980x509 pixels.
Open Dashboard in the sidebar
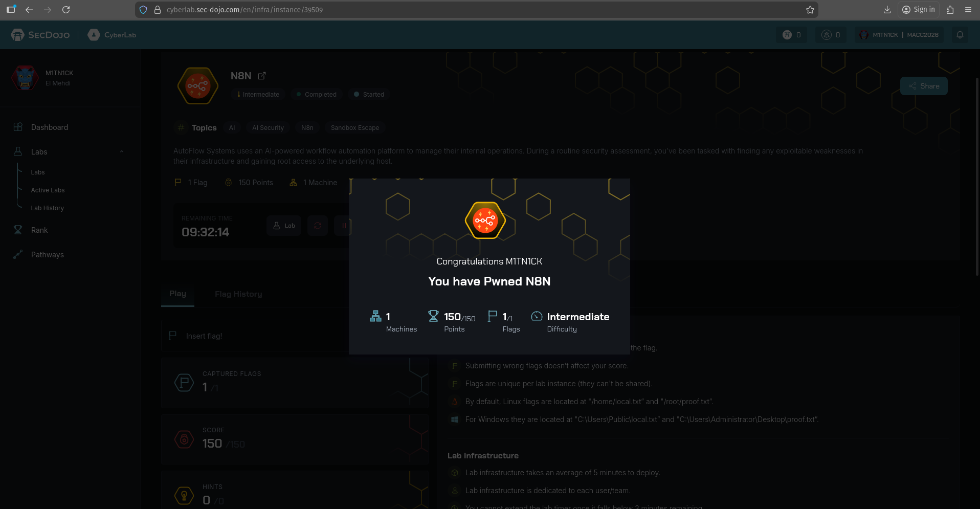(50, 127)
